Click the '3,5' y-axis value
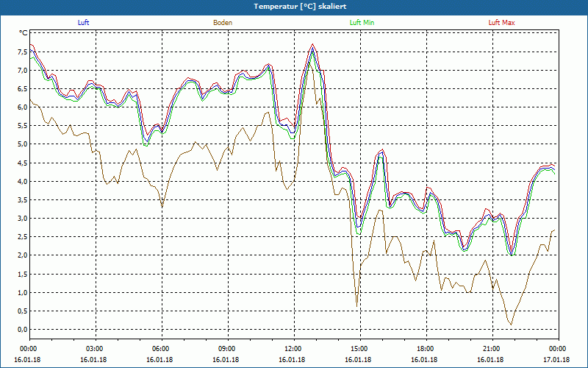The width and height of the screenshot is (588, 368). [x=23, y=199]
